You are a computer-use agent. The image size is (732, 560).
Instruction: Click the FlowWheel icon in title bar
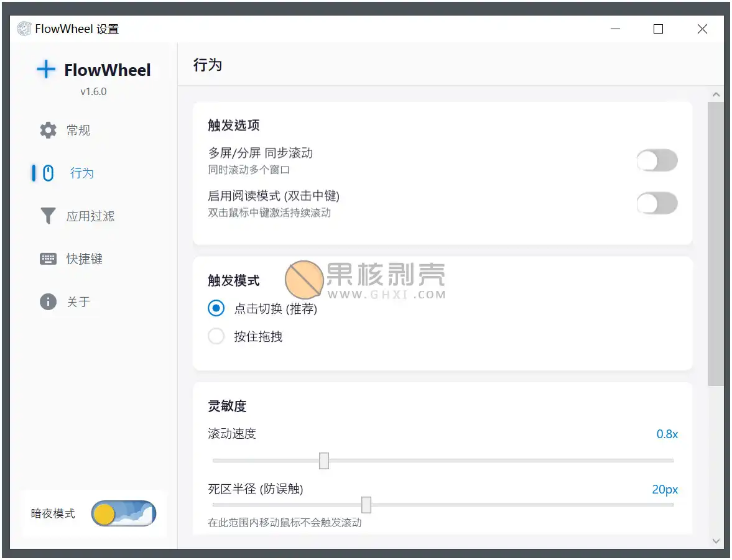pos(24,28)
